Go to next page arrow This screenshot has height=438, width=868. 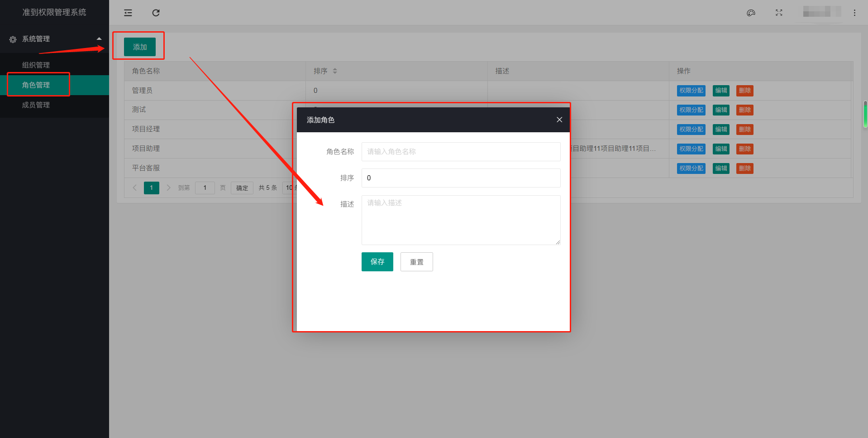(168, 188)
